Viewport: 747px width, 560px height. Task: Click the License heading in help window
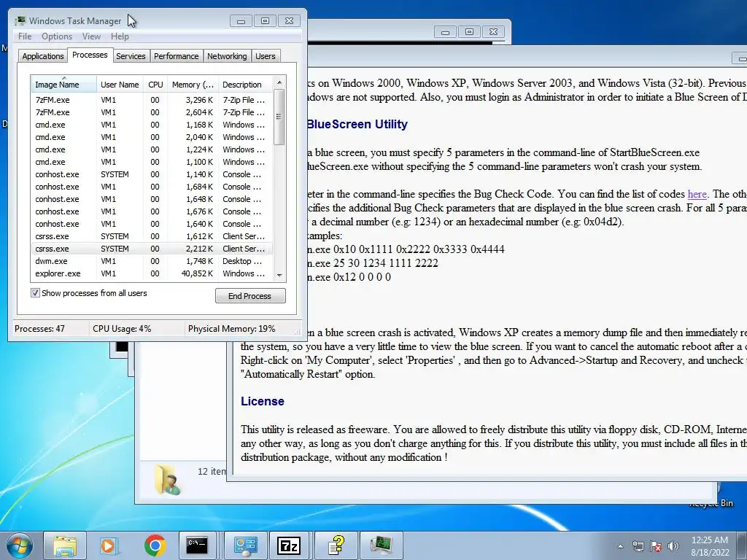pos(263,402)
